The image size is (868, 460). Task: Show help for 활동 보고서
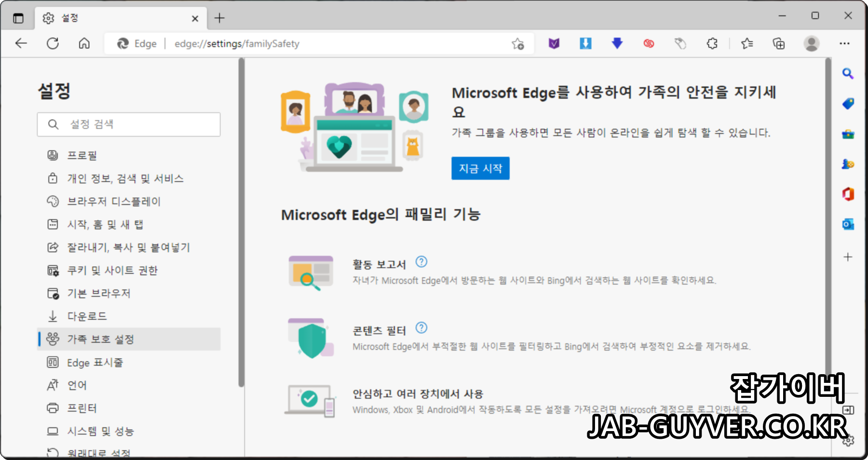coord(421,262)
